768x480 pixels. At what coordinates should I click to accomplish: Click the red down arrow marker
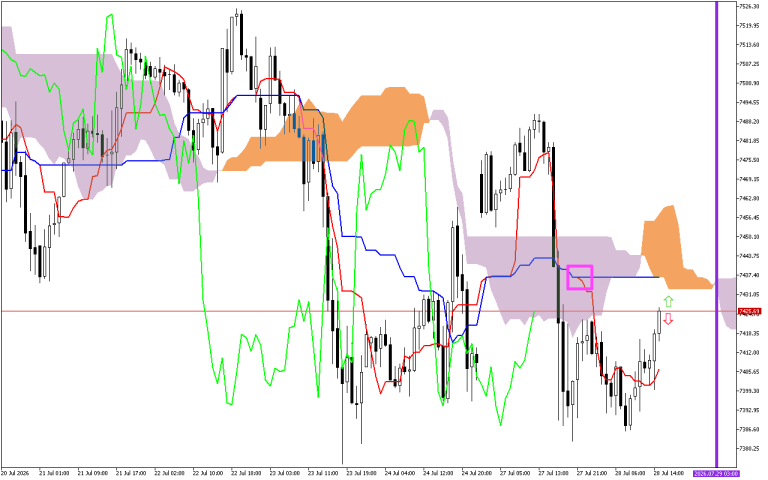coord(669,319)
